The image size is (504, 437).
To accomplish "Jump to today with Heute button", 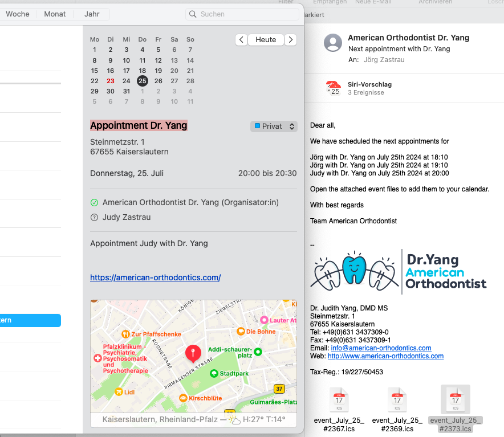I will [266, 40].
